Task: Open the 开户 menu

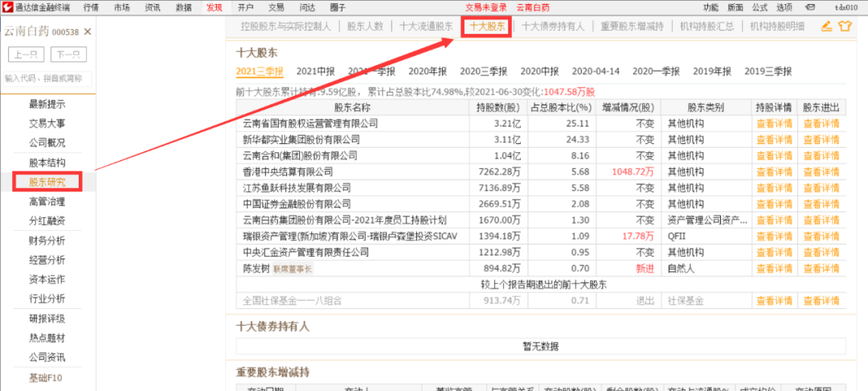Action: point(246,7)
